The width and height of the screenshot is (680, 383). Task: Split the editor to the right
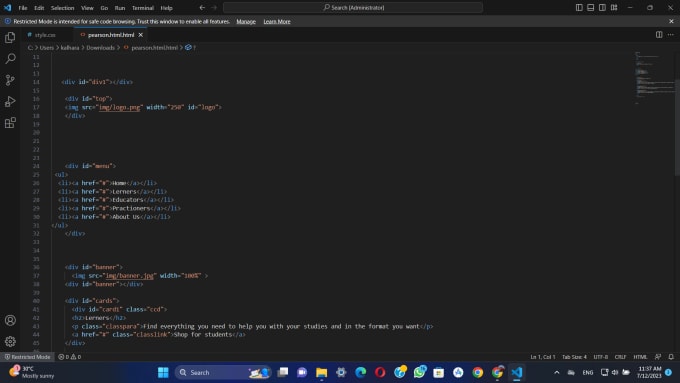tap(659, 35)
